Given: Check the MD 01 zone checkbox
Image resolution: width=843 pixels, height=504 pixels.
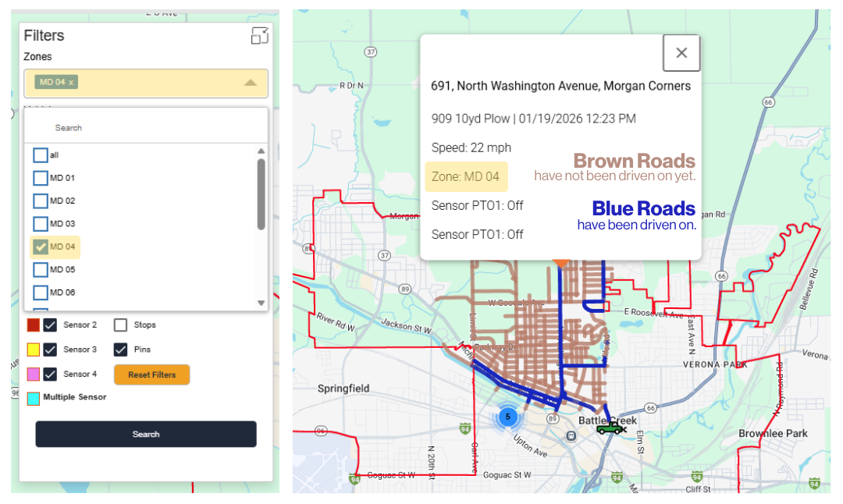Looking at the screenshot, I should (x=41, y=179).
